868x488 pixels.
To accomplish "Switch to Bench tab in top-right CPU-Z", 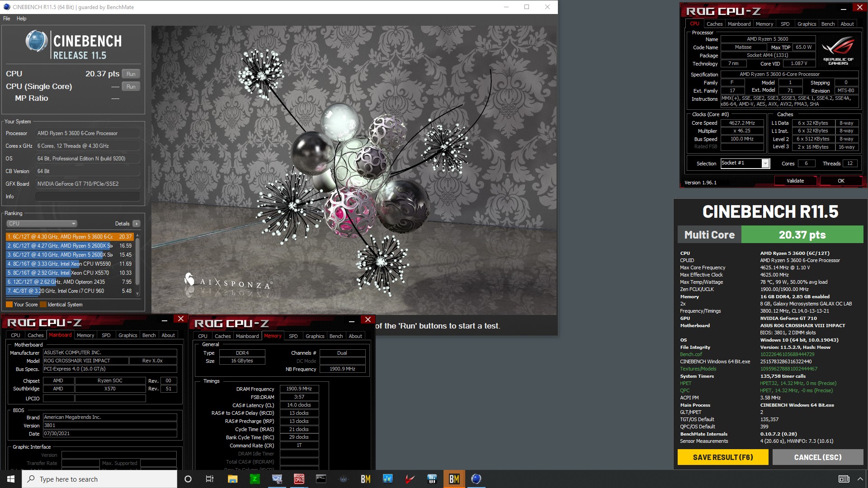I will 828,24.
